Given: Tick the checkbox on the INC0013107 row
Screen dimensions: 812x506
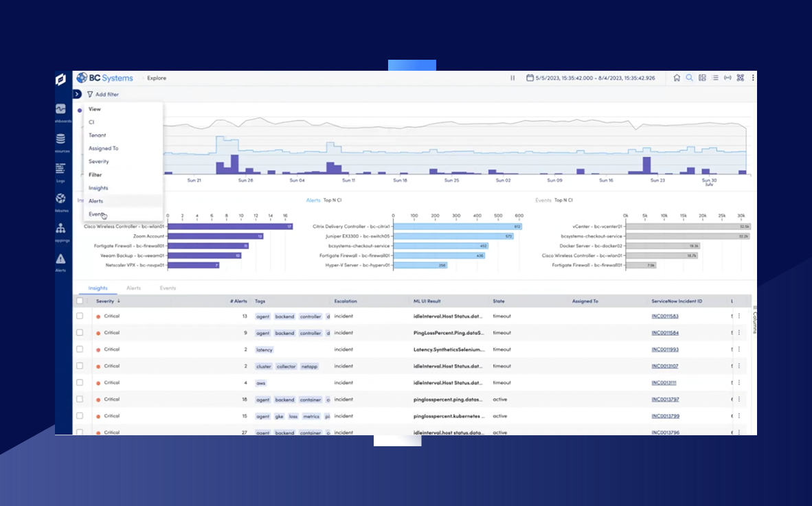Looking at the screenshot, I should 80,366.
